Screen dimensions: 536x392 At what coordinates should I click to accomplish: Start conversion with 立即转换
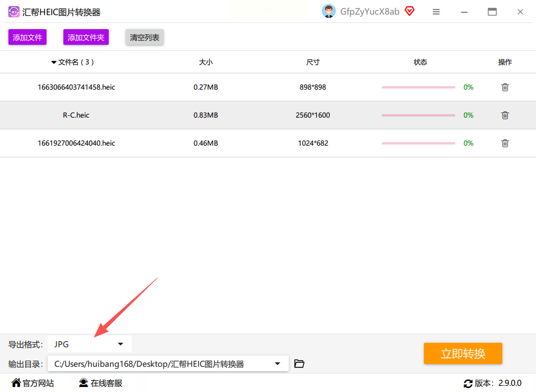coord(463,353)
